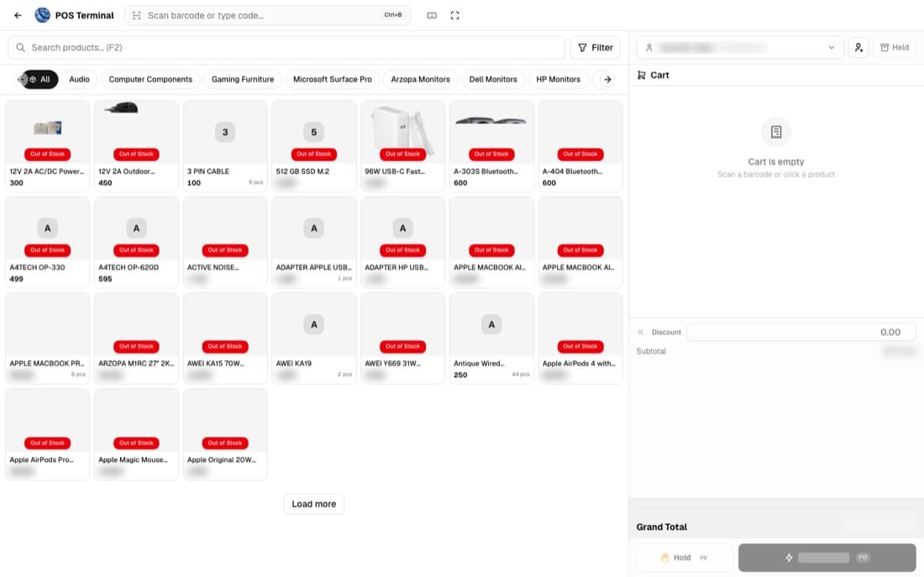Select 12V 2A AC/DC Power product card
Screen dimensions: 924x577
coord(48,145)
